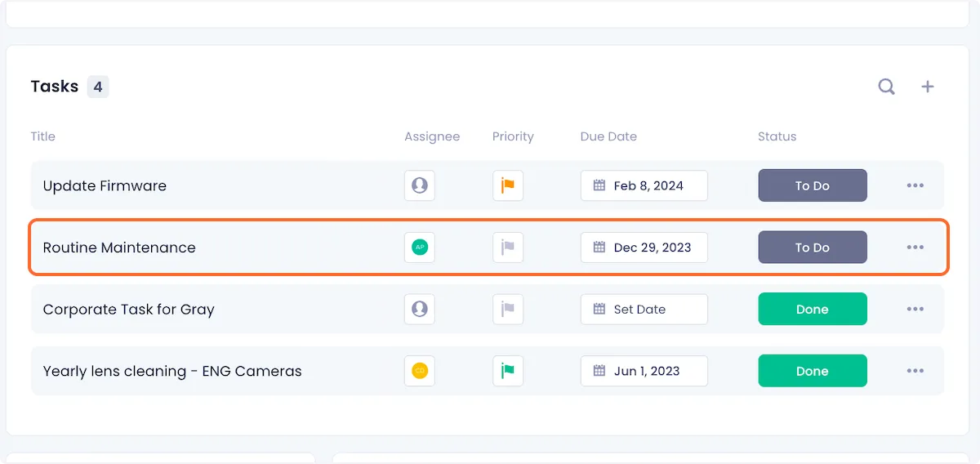980x464 pixels.
Task: Open more options for Routine Maintenance
Action: click(915, 248)
